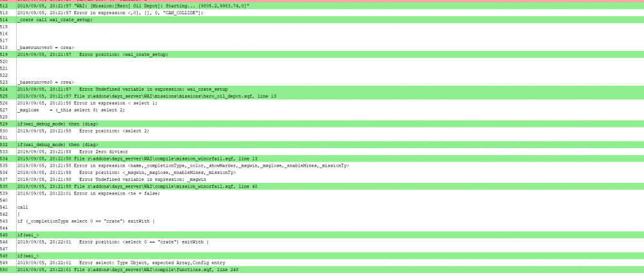Click line number 519 in the gutter
The height and width of the screenshot is (275, 644).
click(5, 55)
